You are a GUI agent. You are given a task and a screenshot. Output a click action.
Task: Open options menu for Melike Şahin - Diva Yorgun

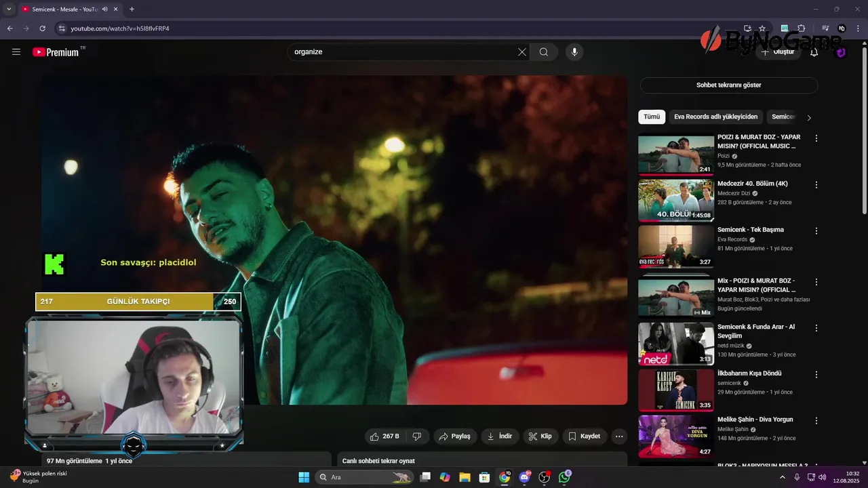coord(816,420)
